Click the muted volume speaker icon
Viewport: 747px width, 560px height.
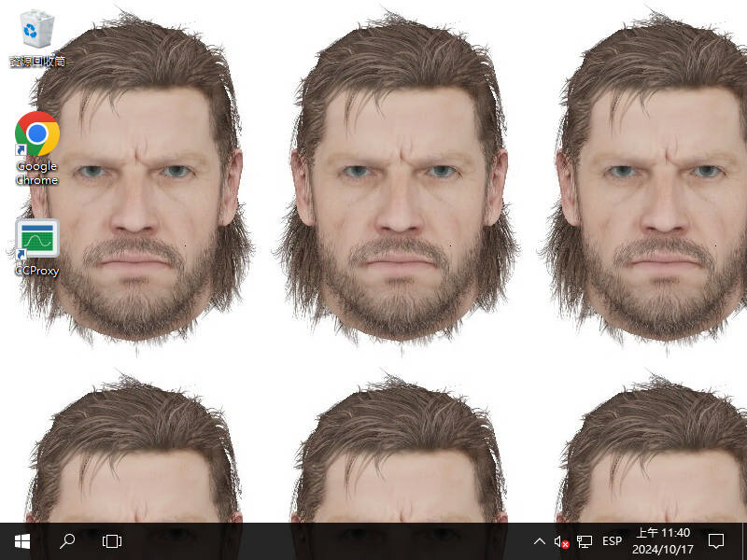click(x=561, y=541)
